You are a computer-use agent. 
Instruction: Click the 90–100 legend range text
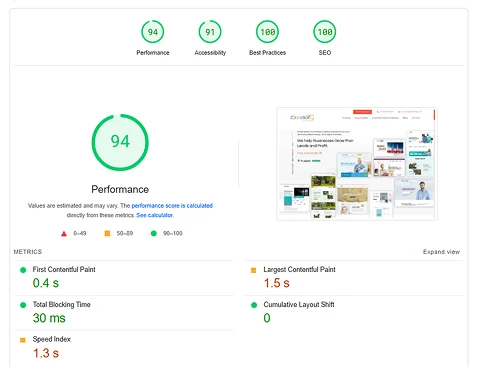click(173, 233)
